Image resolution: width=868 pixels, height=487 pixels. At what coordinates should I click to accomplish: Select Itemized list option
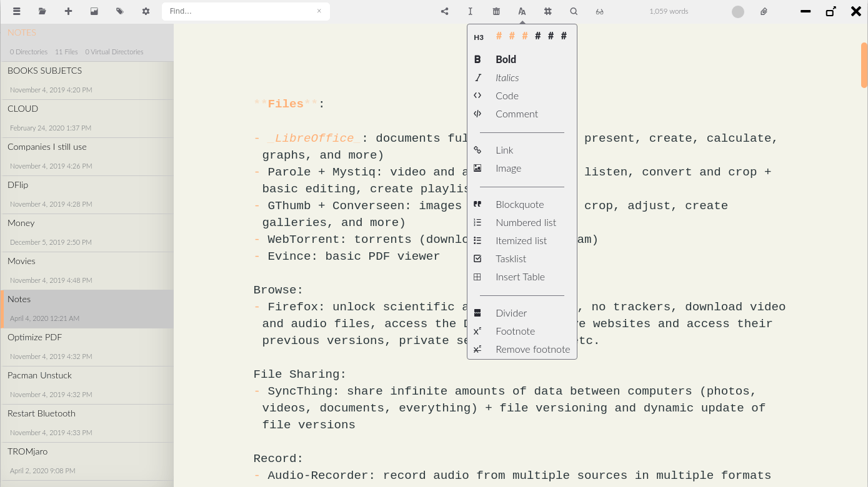(522, 240)
